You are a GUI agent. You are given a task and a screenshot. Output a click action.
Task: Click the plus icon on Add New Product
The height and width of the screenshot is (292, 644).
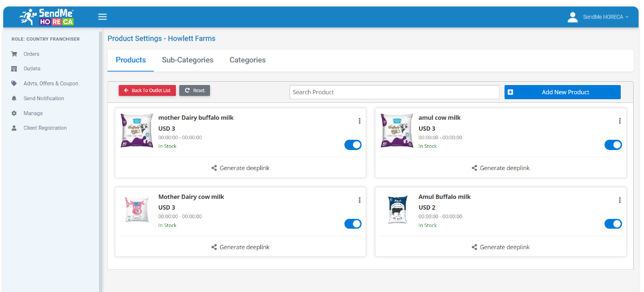click(510, 92)
